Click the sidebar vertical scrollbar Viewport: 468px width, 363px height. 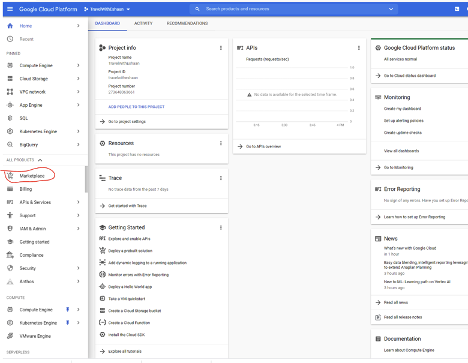tap(86, 179)
